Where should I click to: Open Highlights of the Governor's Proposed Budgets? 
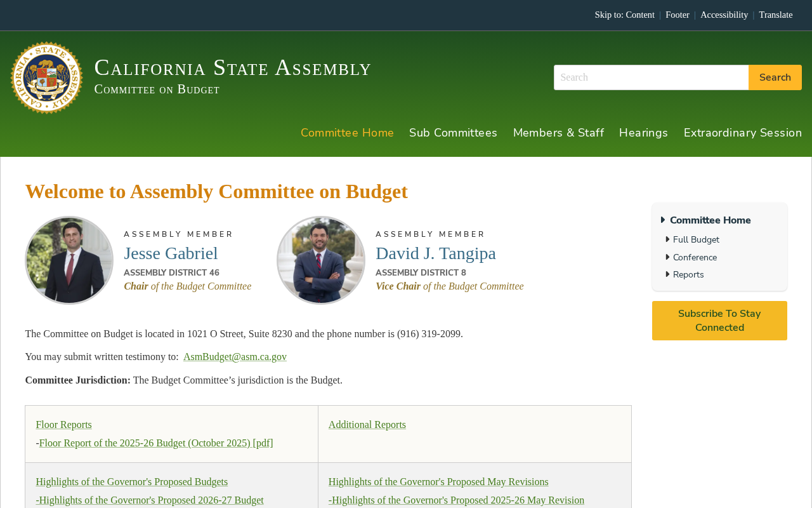pyautogui.click(x=131, y=482)
